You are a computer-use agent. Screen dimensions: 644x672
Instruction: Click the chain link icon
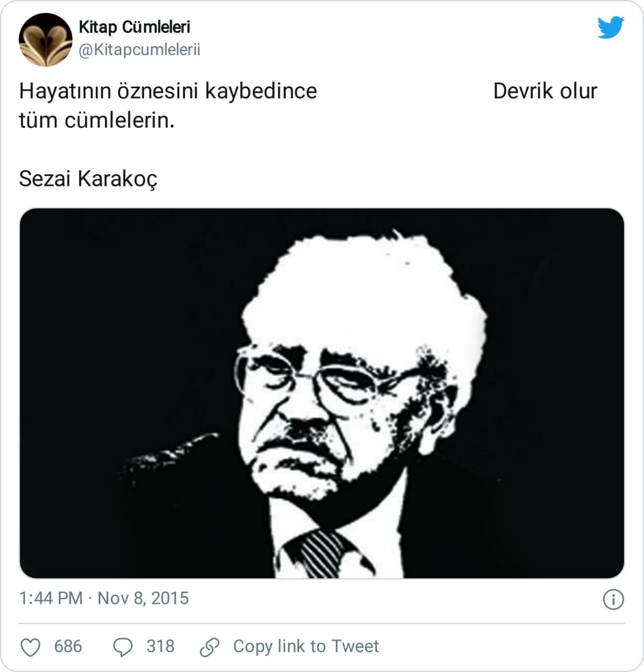[x=210, y=647]
